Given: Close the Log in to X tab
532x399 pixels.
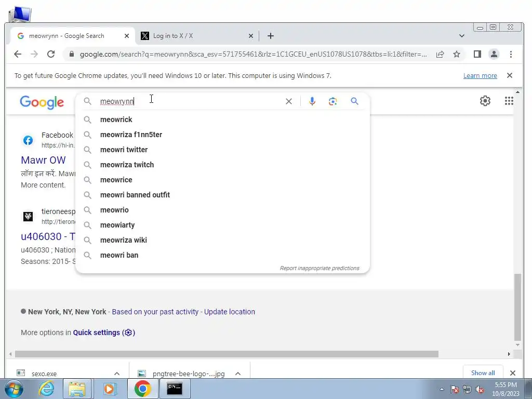Looking at the screenshot, I should (251, 36).
